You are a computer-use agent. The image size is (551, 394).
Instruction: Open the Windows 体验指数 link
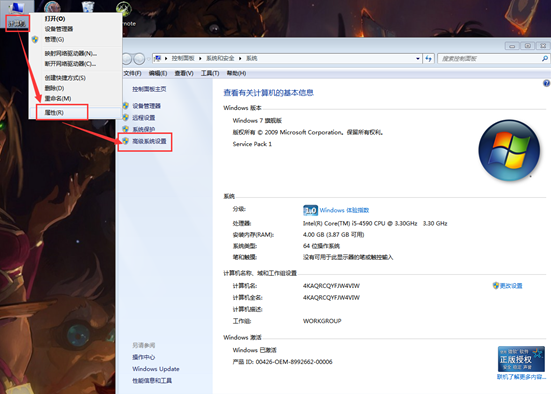click(344, 210)
